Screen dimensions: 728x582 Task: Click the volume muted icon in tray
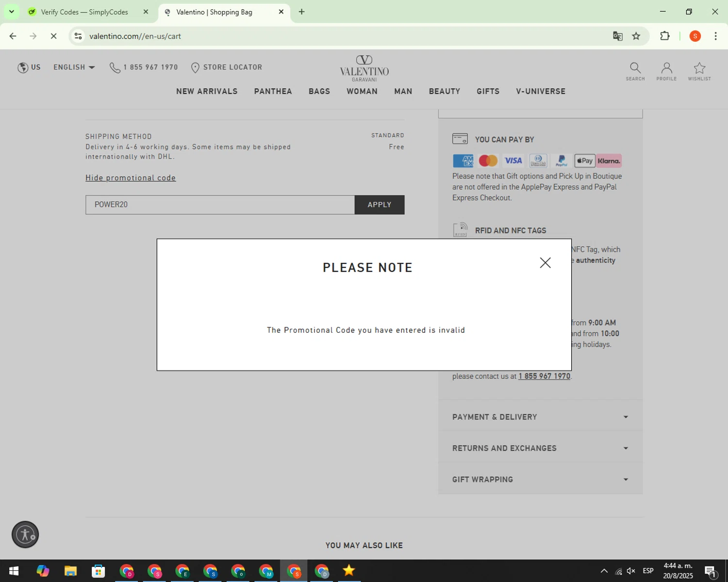pos(631,571)
